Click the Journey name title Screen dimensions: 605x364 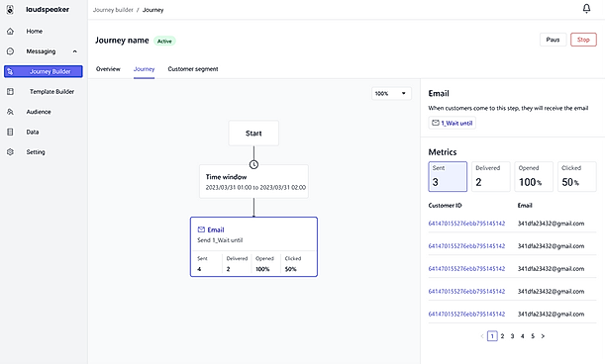coord(122,41)
